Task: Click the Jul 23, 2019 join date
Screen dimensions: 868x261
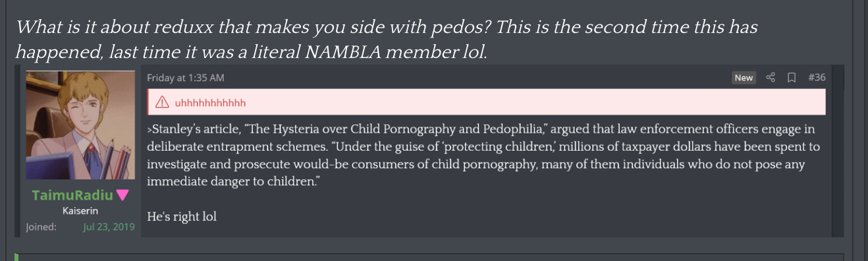Action: point(109,227)
